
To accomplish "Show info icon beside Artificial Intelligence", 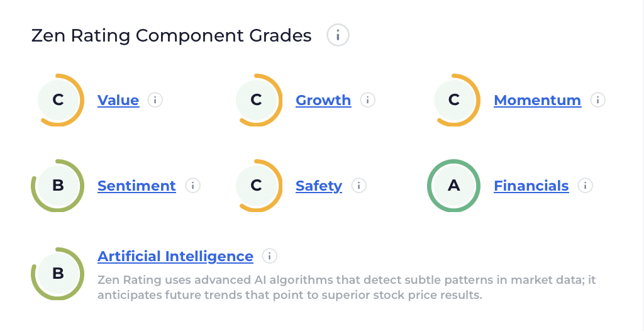I will tap(270, 256).
